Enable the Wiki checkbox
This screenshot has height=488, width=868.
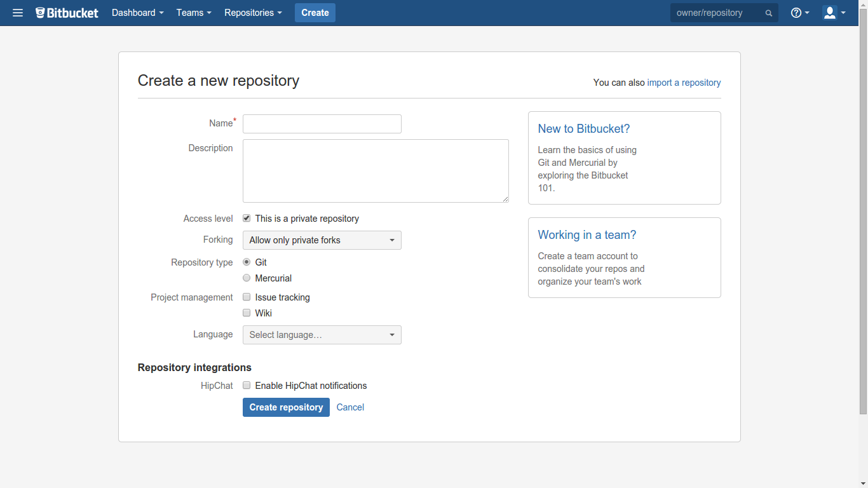[247, 313]
